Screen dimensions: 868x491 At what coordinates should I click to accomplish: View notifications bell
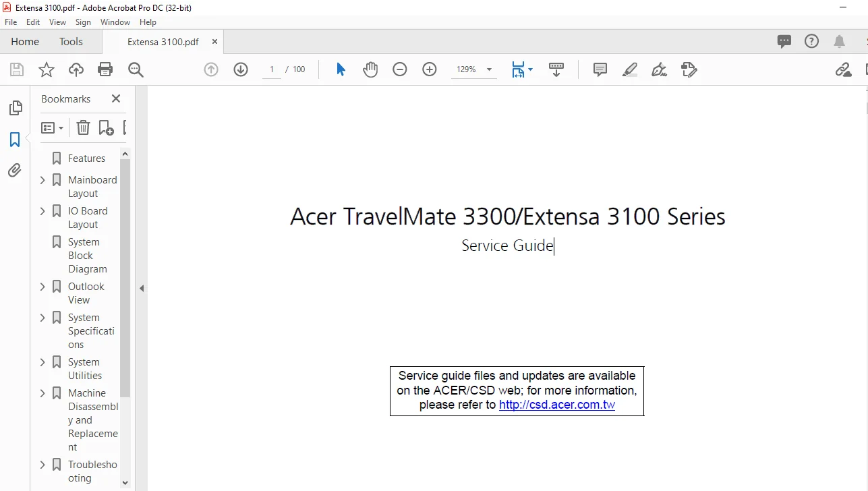(x=840, y=41)
